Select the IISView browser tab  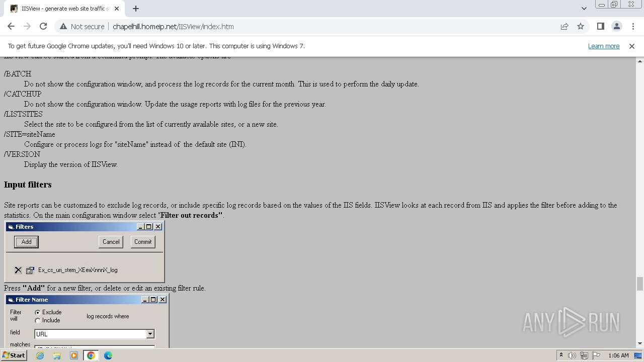(64, 9)
